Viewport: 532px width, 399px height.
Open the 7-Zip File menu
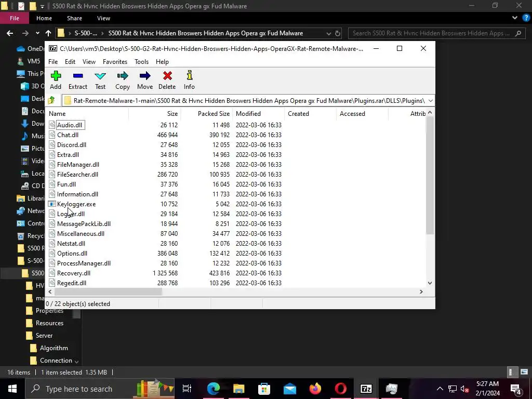click(53, 62)
